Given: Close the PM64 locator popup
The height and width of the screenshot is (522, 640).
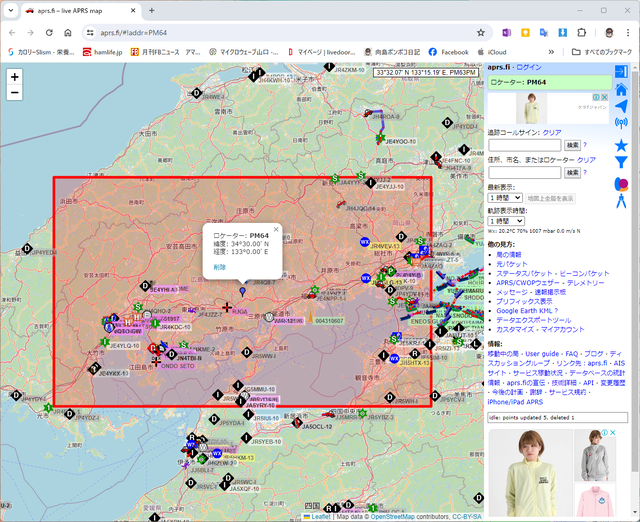Looking at the screenshot, I should tap(276, 229).
